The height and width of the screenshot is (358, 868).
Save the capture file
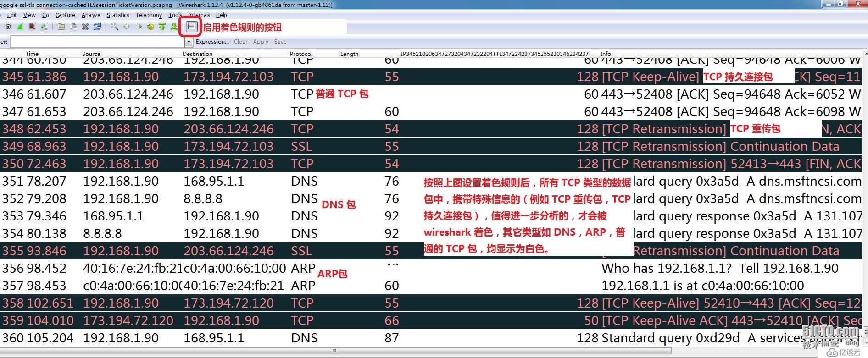point(73,27)
